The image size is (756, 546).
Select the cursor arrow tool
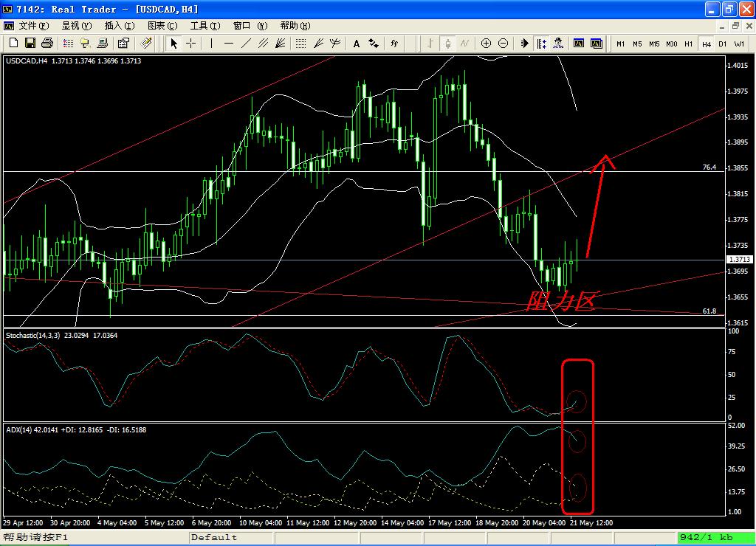pyautogui.click(x=174, y=44)
